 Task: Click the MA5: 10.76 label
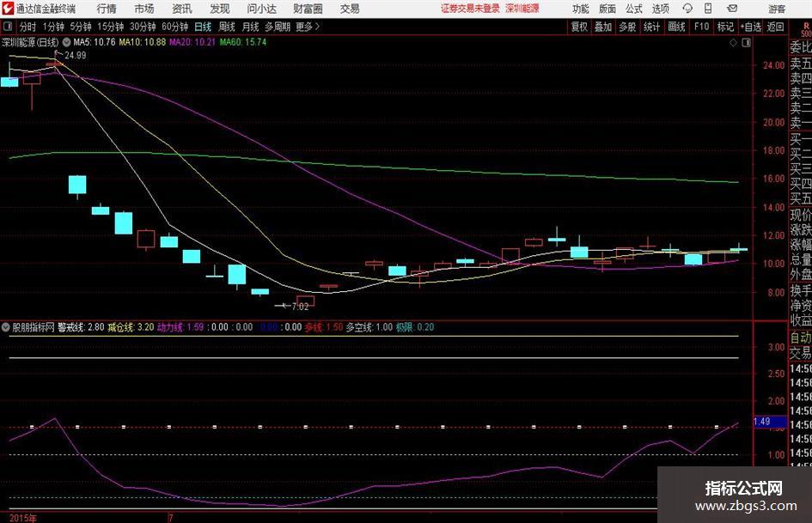click(x=95, y=42)
